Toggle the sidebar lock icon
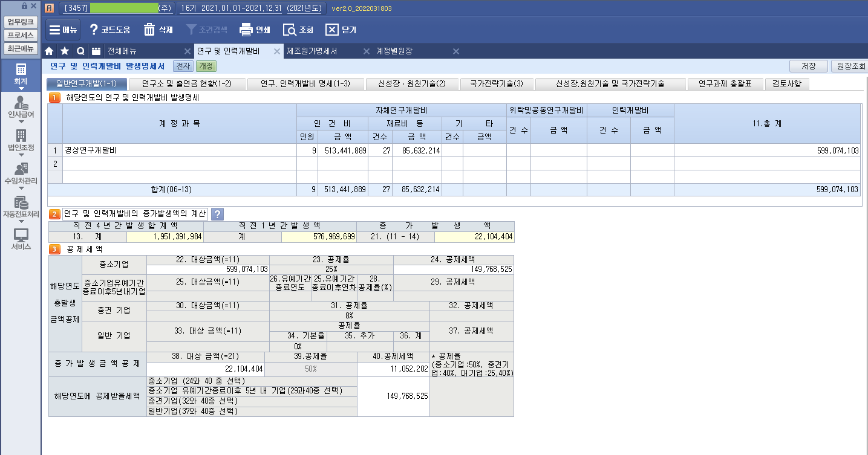Image resolution: width=868 pixels, height=455 pixels. point(24,6)
